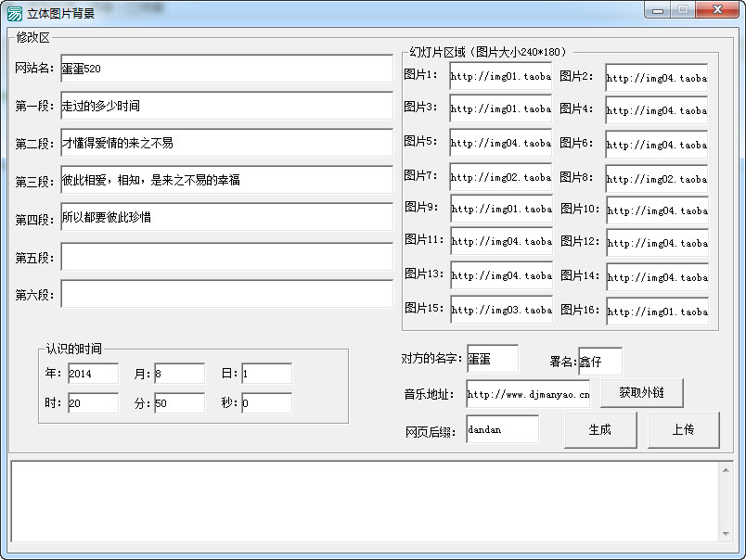Edit the 图片8 URL field
Viewport: 746px width, 560px height.
657,179
